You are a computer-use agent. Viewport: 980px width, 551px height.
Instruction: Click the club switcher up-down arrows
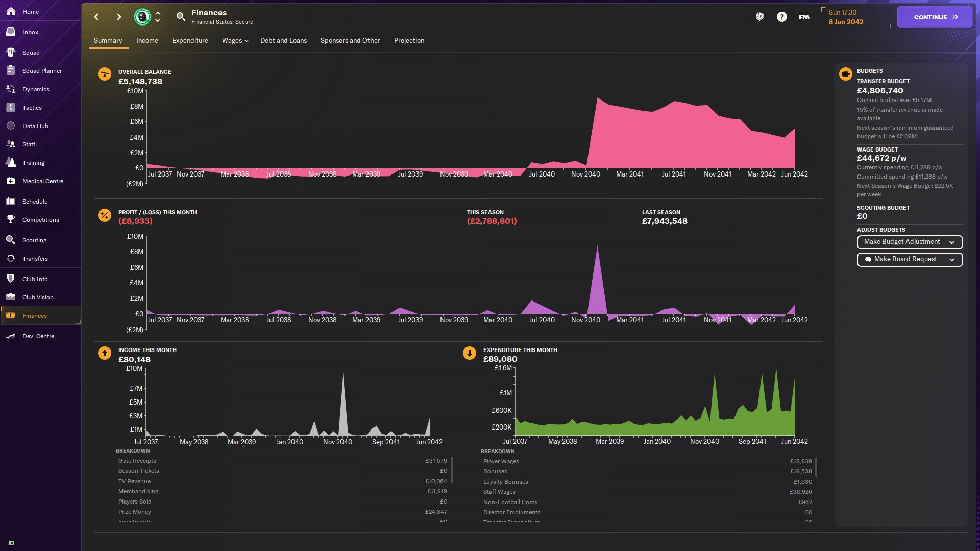[x=158, y=17]
